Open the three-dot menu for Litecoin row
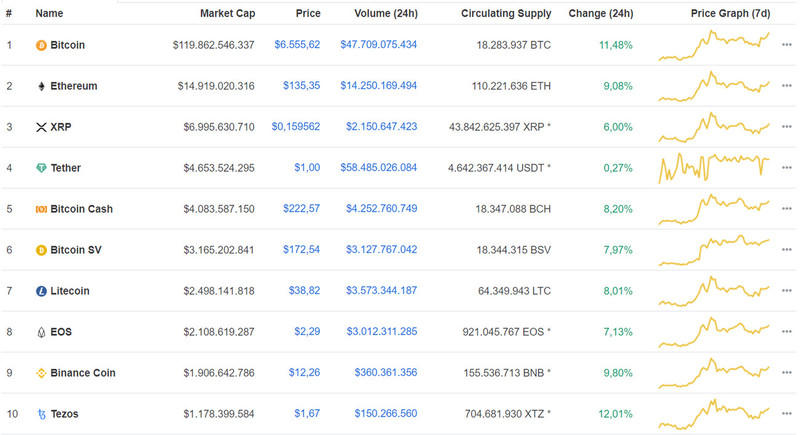The image size is (800, 435). [786, 291]
